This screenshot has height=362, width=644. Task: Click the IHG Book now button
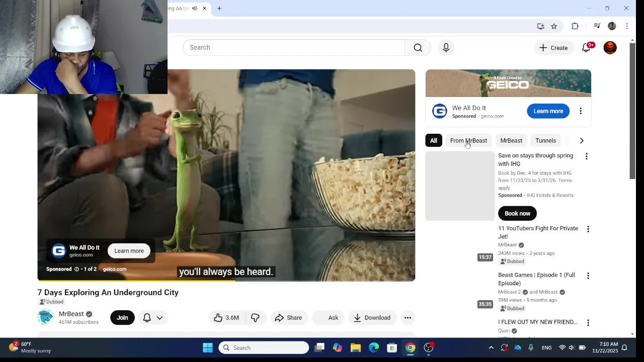coord(517,214)
